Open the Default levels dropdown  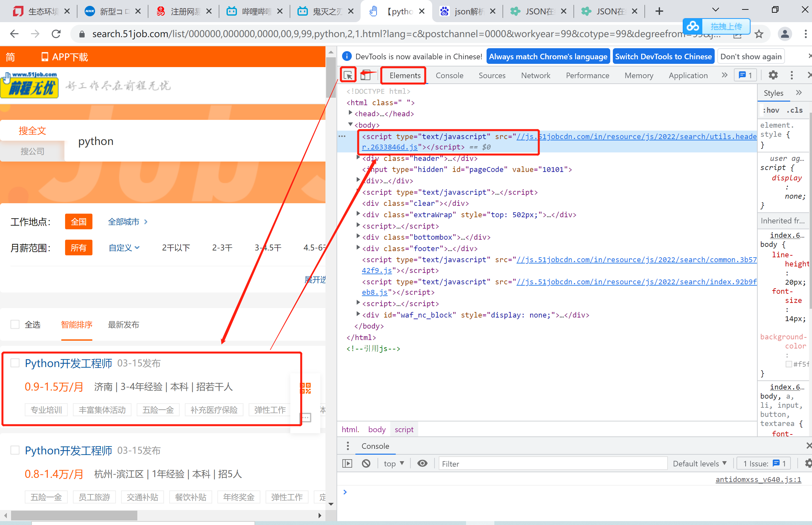700,463
